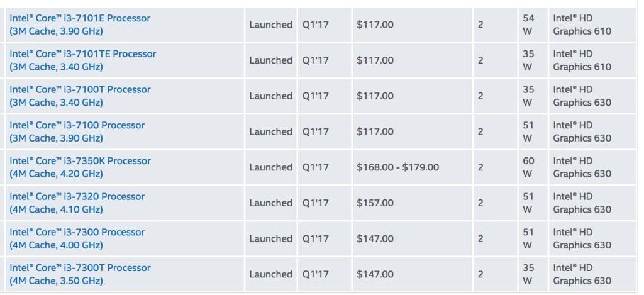Select the 54 W power value
The height and width of the screenshot is (295, 644).
pos(528,25)
